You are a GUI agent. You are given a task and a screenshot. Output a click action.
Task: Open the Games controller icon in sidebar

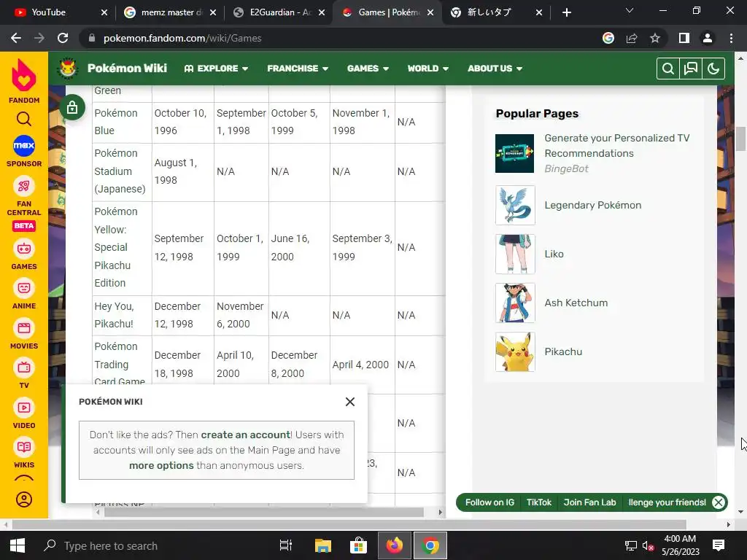24,249
